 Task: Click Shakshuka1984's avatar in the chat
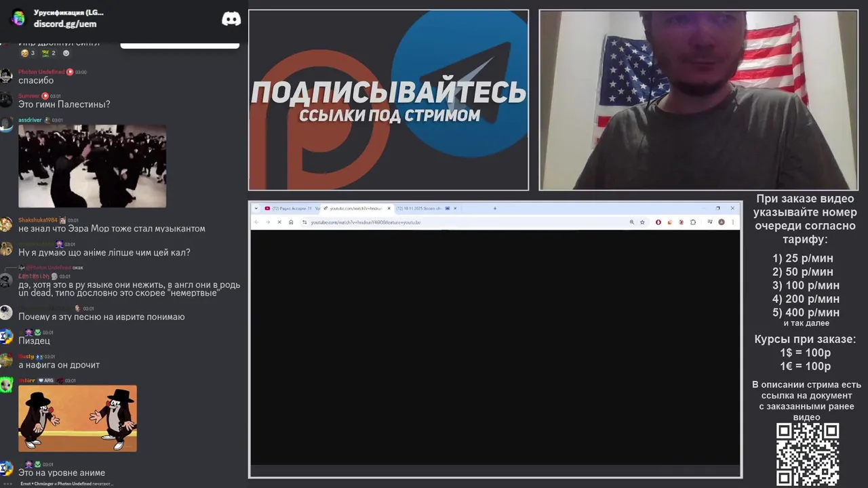pyautogui.click(x=6, y=224)
